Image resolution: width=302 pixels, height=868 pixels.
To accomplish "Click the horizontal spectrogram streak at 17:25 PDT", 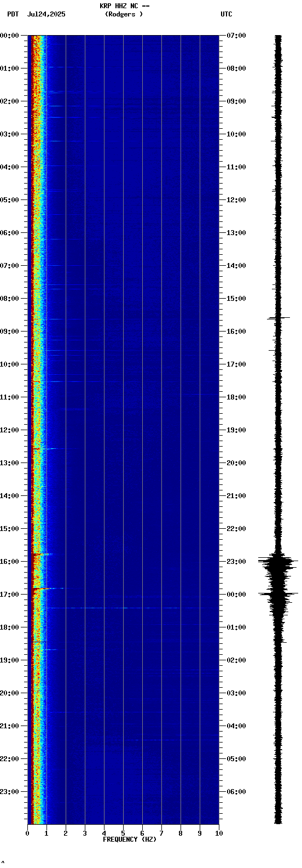I will tap(123, 608).
